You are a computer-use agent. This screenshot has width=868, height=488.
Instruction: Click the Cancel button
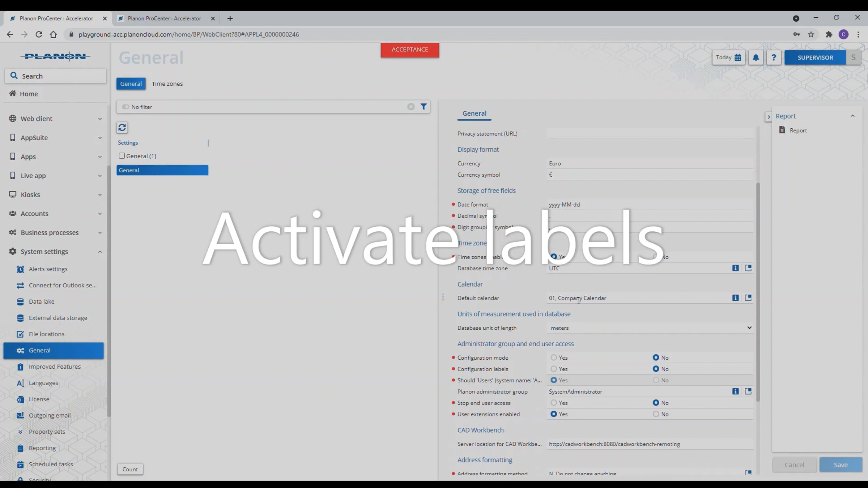pos(794,465)
